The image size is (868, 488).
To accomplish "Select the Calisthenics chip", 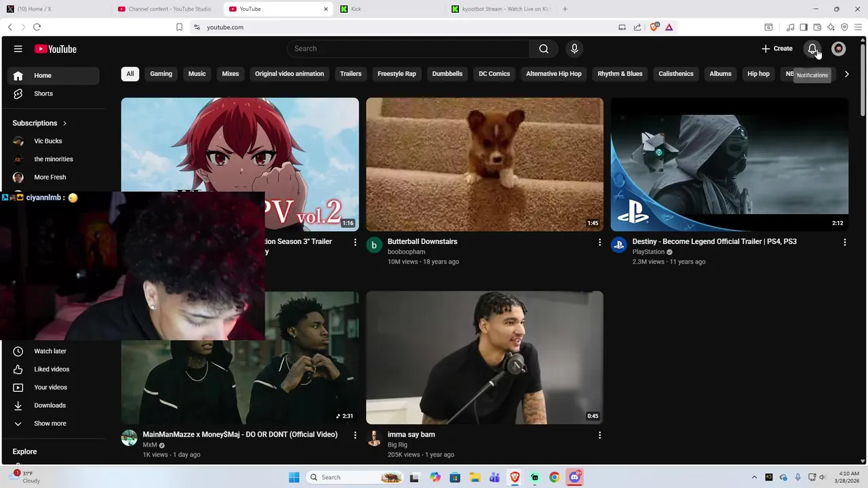I will [676, 74].
